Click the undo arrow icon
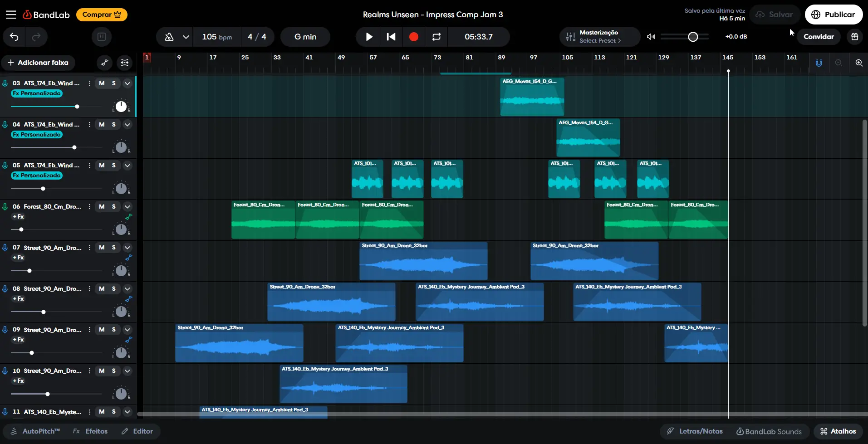This screenshot has width=868, height=444. pyautogui.click(x=14, y=37)
